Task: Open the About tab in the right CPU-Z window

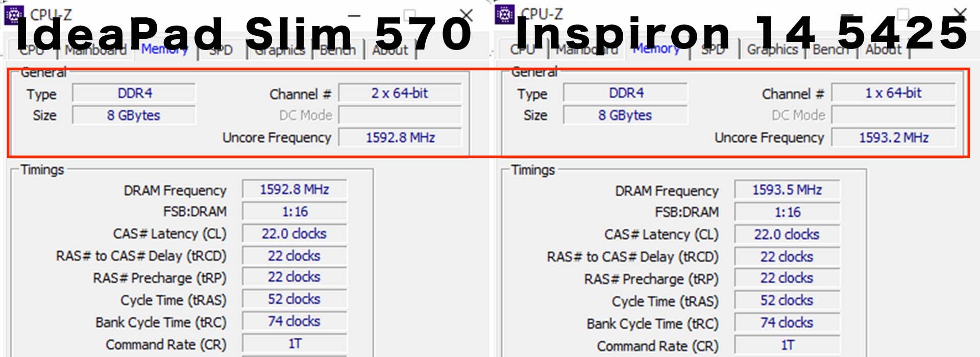Action: pos(884,50)
